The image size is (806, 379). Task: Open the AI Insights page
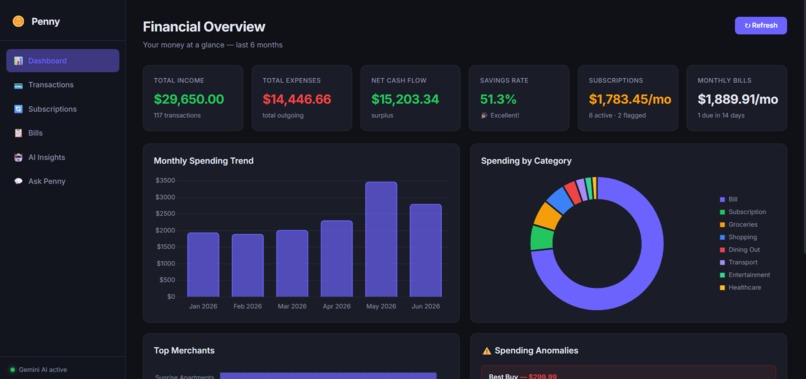coord(63,157)
